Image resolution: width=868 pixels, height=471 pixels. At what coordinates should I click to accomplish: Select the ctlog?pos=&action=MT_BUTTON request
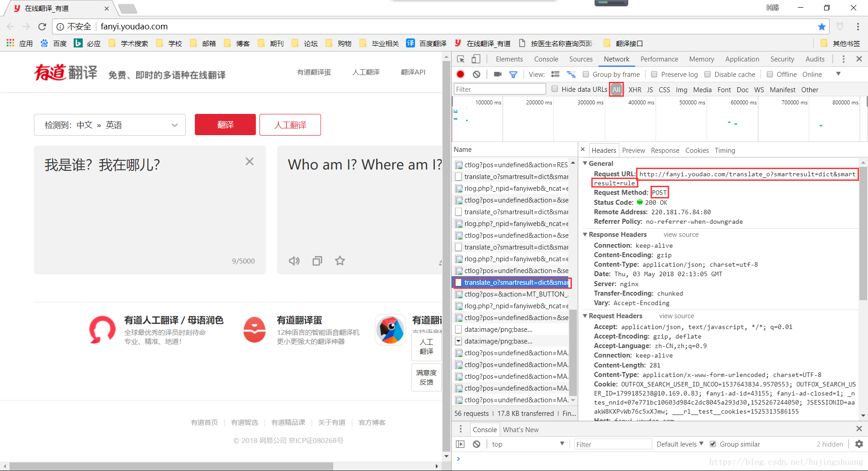[512, 294]
